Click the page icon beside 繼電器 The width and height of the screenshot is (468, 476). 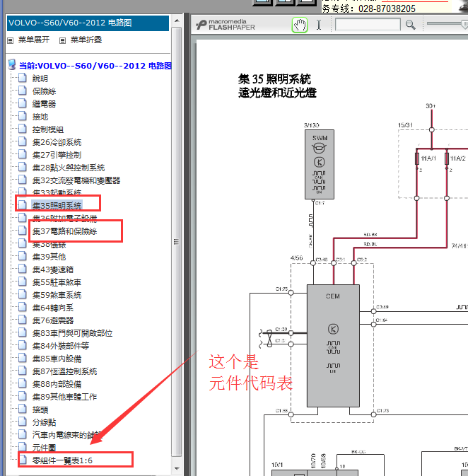point(22,103)
